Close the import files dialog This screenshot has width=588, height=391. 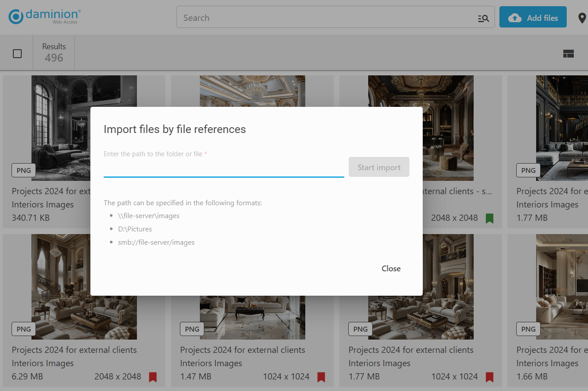pyautogui.click(x=391, y=269)
